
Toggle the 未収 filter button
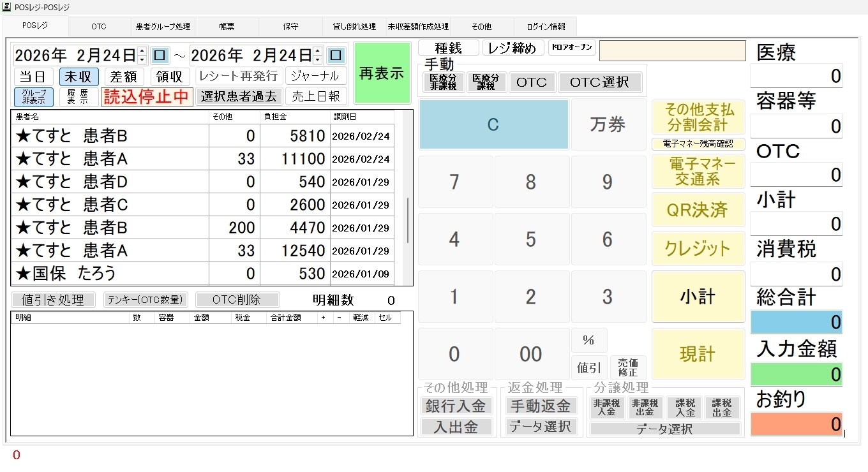79,77
